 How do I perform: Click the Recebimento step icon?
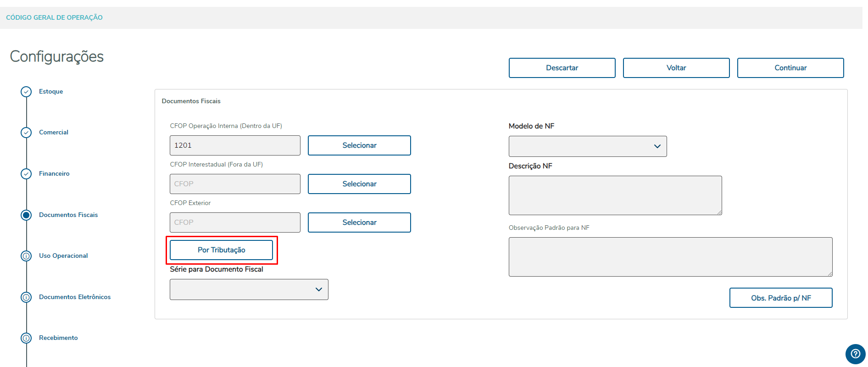click(26, 338)
